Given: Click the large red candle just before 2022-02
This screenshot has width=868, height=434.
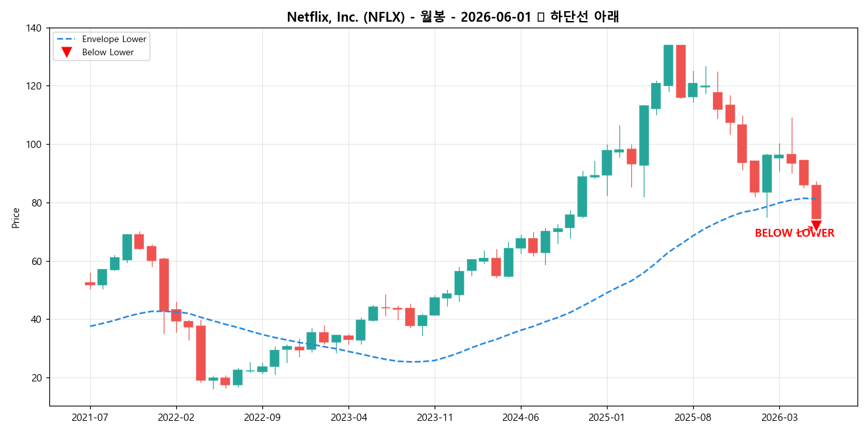Looking at the screenshot, I should 164,285.
